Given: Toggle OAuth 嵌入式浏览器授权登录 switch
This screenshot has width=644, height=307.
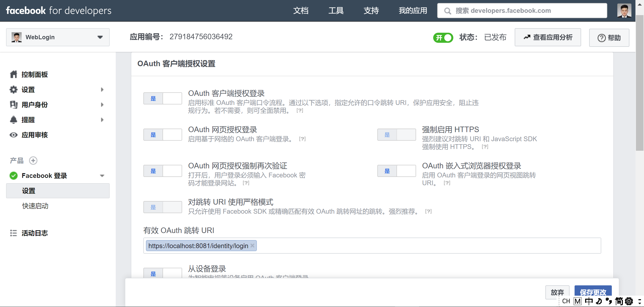Looking at the screenshot, I should point(397,171).
